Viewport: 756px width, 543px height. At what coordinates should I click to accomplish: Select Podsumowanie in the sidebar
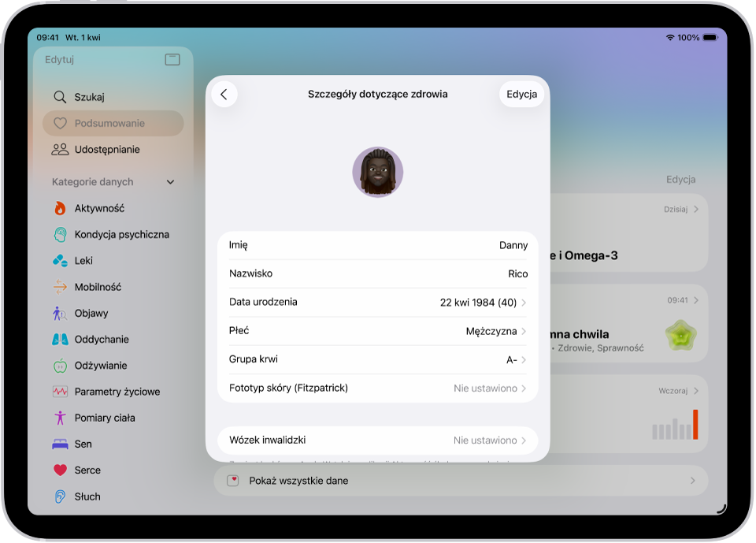(113, 123)
